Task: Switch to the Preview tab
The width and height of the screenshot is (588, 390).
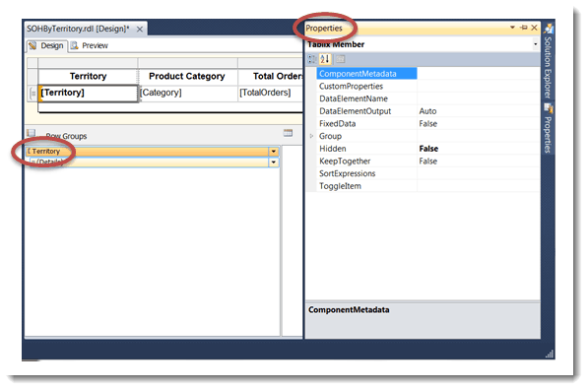Action: (x=90, y=45)
